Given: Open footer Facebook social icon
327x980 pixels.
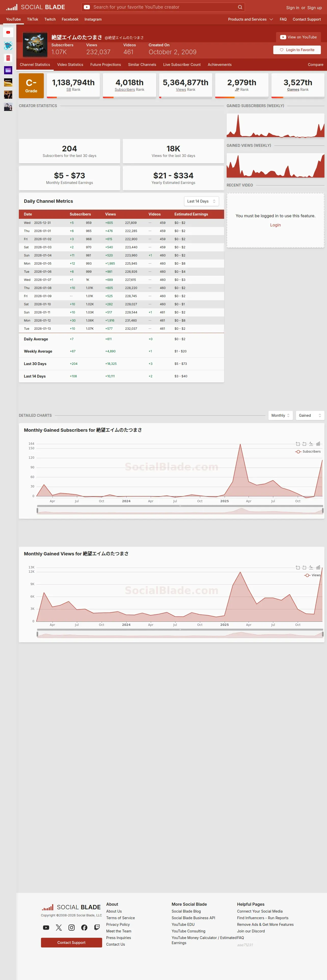Looking at the screenshot, I should click(x=84, y=928).
